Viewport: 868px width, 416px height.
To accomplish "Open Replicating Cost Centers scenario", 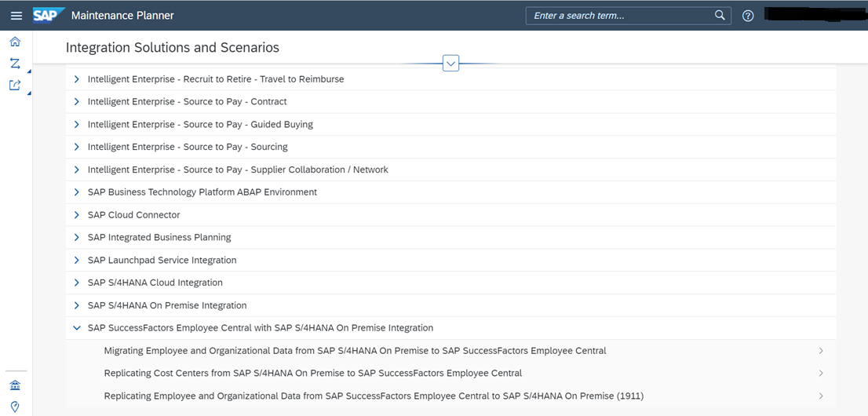I will click(x=312, y=374).
